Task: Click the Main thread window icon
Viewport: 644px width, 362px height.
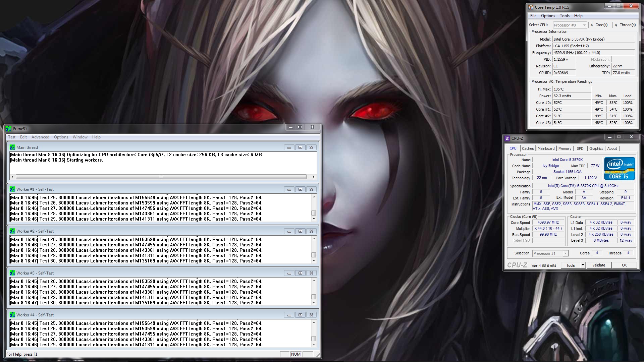Action: point(12,147)
